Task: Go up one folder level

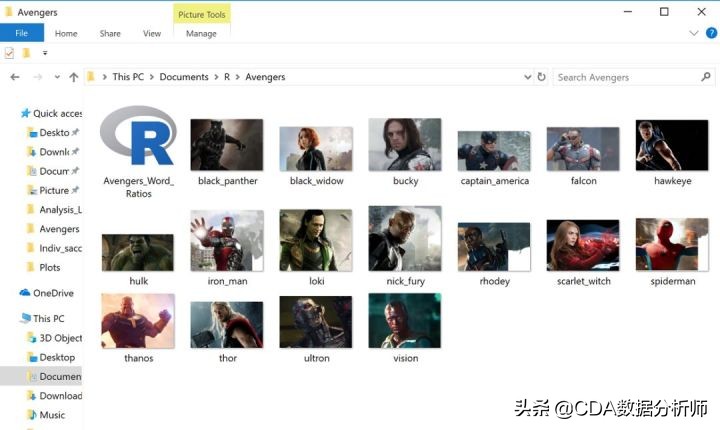Action: coord(73,77)
